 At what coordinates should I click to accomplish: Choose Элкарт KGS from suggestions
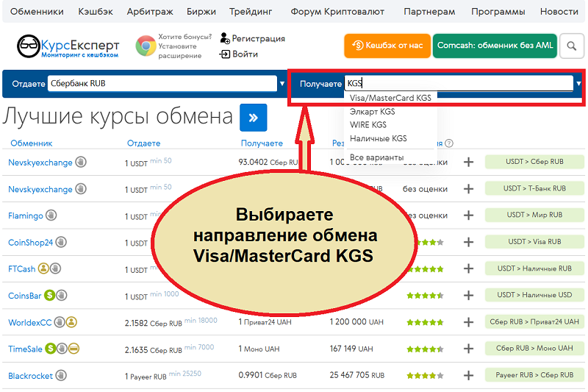coord(373,111)
